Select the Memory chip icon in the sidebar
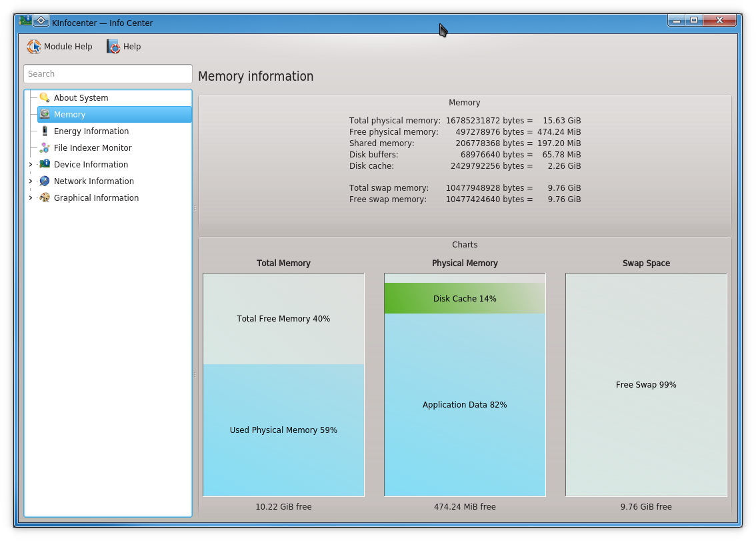 [45, 114]
